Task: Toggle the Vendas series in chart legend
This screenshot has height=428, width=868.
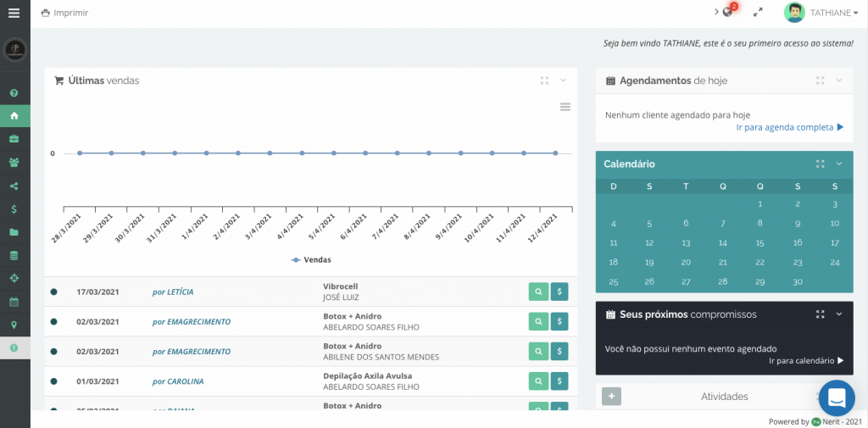Action: pyautogui.click(x=311, y=259)
